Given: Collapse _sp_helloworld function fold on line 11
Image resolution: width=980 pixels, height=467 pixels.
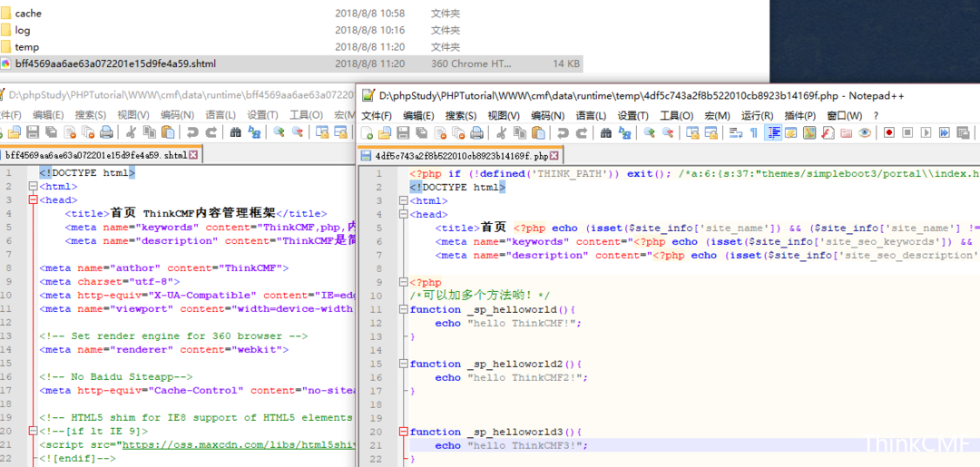Looking at the screenshot, I should [x=403, y=309].
